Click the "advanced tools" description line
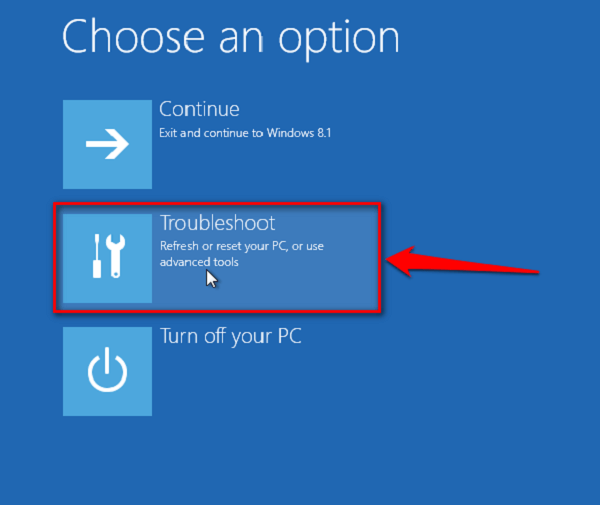Screen dimensions: 600x505 pyautogui.click(x=199, y=262)
